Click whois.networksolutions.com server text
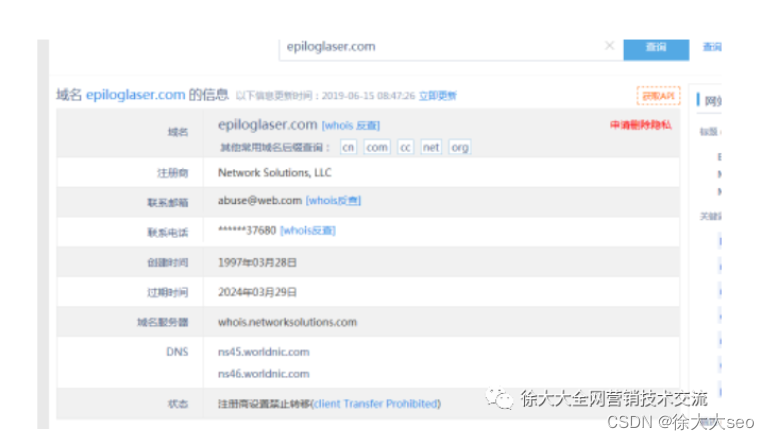The width and height of the screenshot is (769, 440). 287,322
